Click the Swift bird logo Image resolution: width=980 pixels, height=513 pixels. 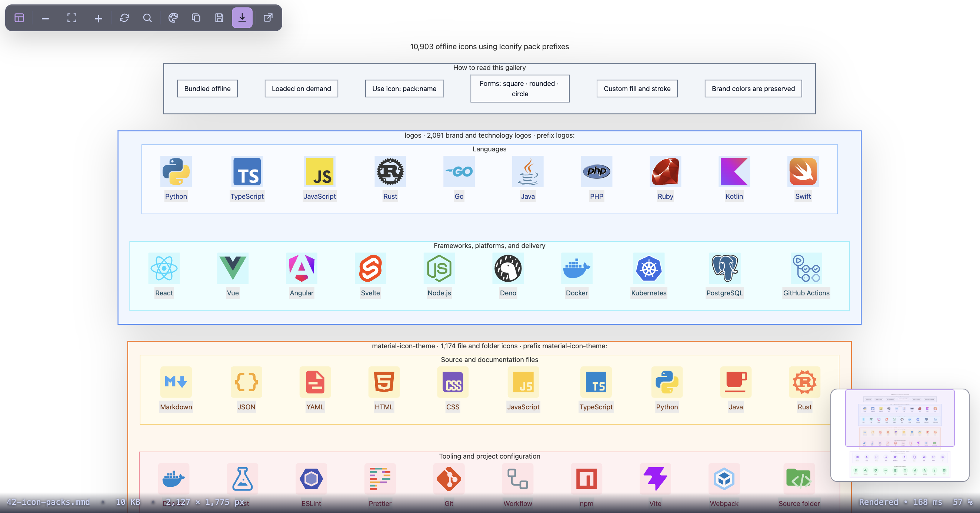click(x=803, y=171)
